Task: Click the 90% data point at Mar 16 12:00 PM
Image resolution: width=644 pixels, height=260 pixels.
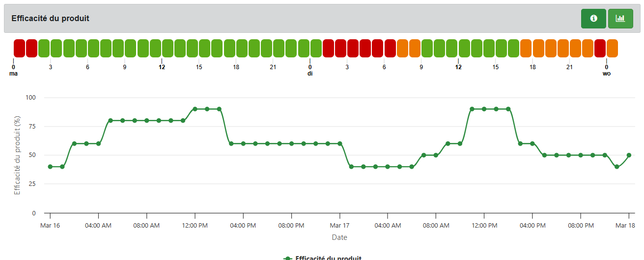Action: (195, 109)
